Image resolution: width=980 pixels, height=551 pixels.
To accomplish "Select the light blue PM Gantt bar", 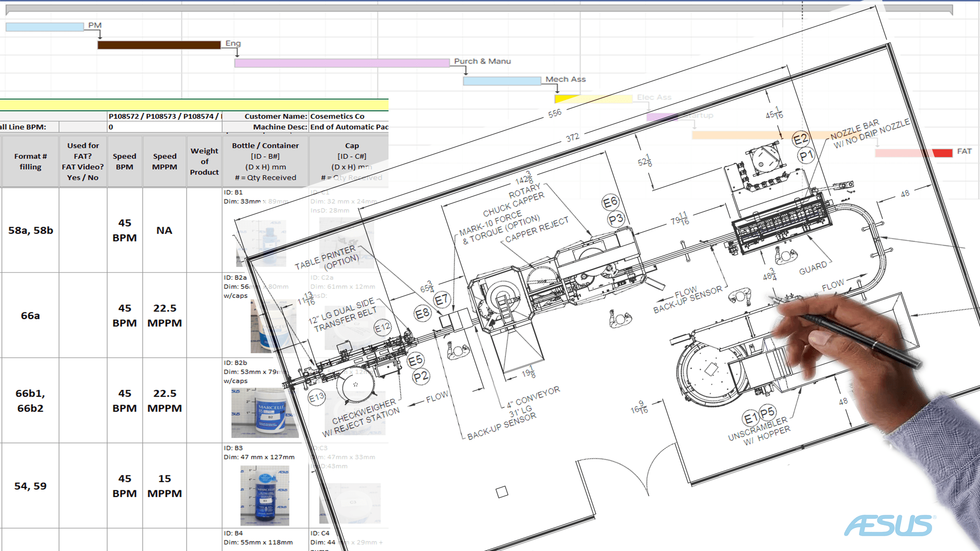I will (45, 27).
